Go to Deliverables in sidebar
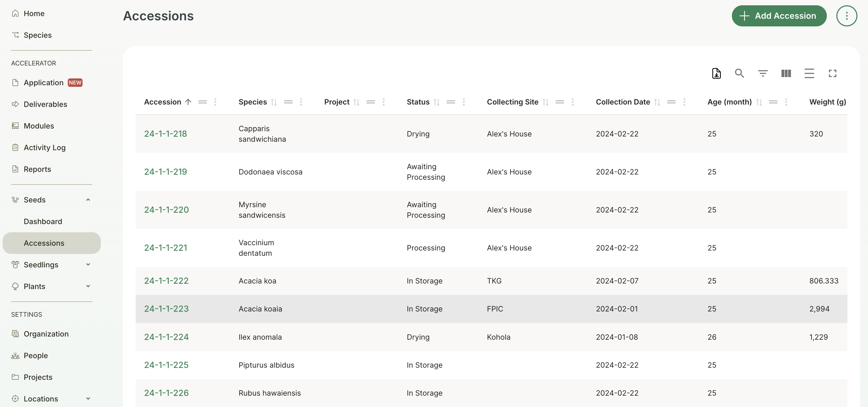The image size is (868, 407). pos(45,104)
